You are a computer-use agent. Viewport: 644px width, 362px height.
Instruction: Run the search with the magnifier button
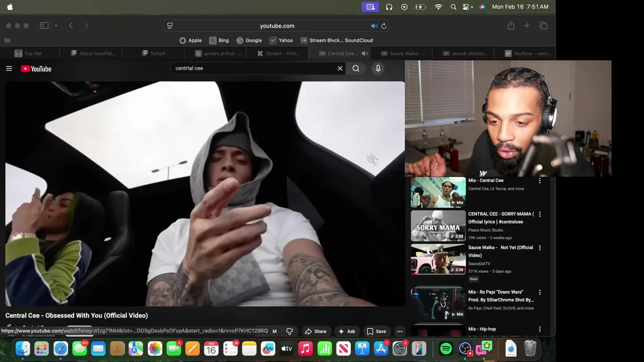pyautogui.click(x=356, y=68)
